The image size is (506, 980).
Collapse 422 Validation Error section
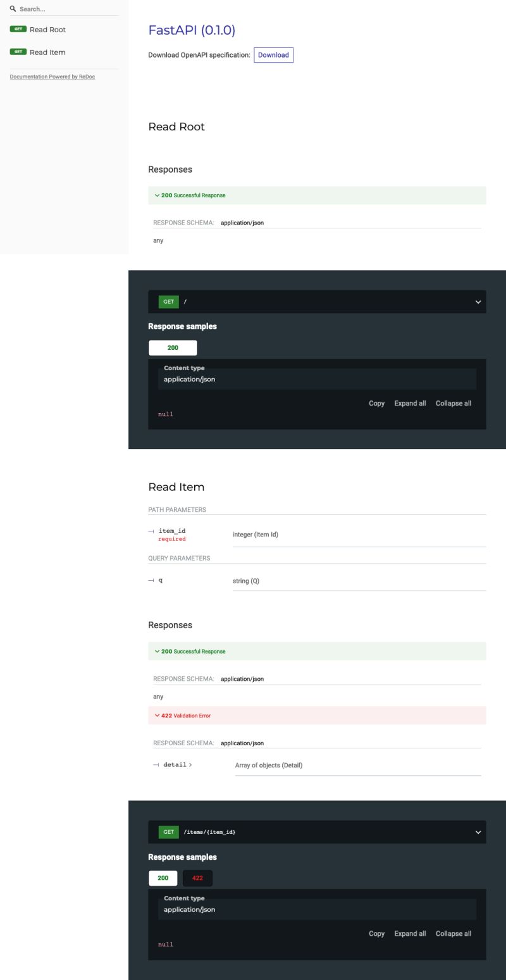click(x=317, y=716)
